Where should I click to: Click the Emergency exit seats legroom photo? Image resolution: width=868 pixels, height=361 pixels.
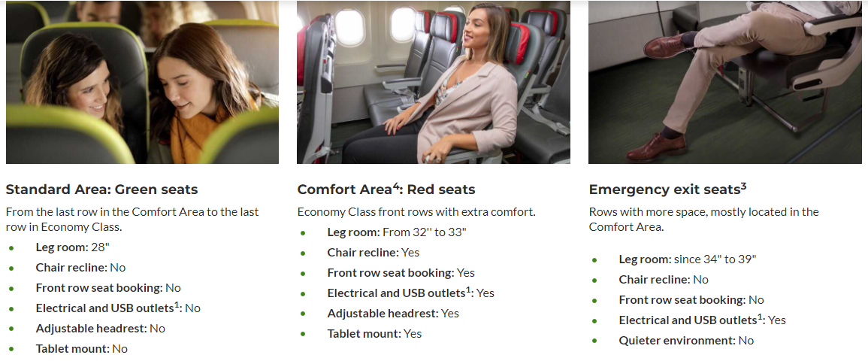pyautogui.click(x=725, y=82)
